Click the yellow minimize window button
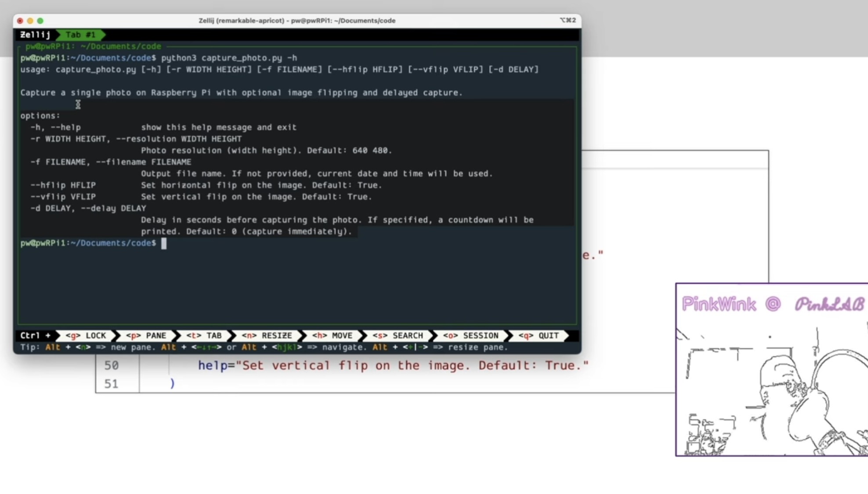The image size is (868, 494). pyautogui.click(x=30, y=21)
